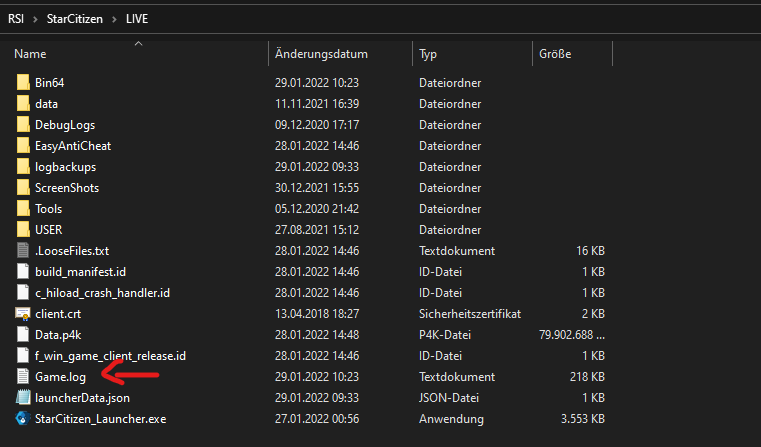This screenshot has height=447, width=761.
Task: Select the .LooseFiles.txt file icon
Action: 23,250
